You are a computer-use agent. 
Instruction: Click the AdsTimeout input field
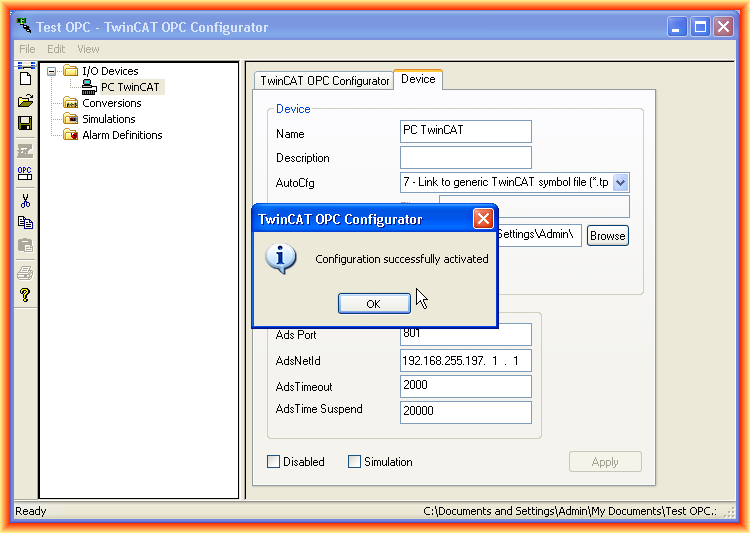click(x=465, y=386)
